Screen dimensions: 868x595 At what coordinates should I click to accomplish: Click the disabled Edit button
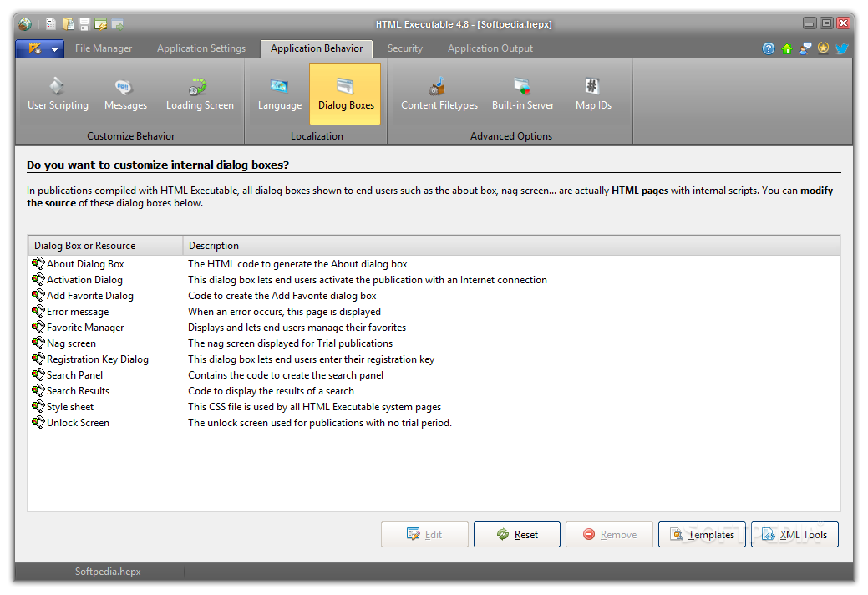click(424, 534)
